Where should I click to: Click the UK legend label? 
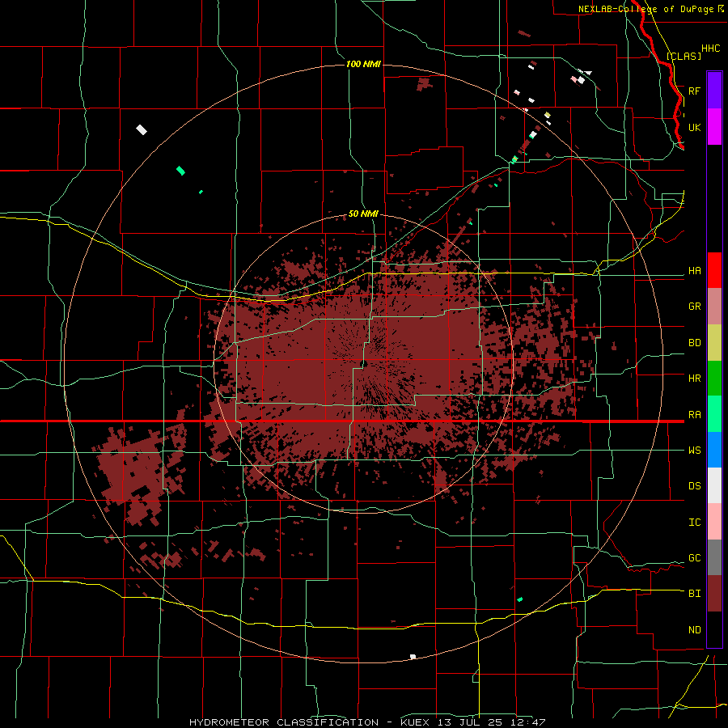pos(694,127)
